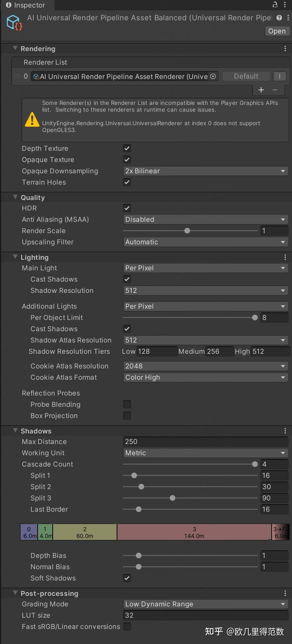The height and width of the screenshot is (644, 292).
Task: Click the Per Object Limit slider handle
Action: 255,318
